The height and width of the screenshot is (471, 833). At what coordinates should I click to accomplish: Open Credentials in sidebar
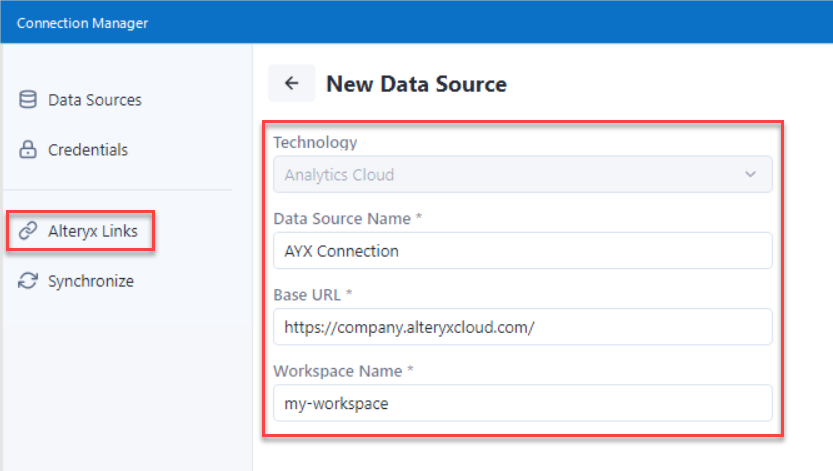[x=88, y=150]
